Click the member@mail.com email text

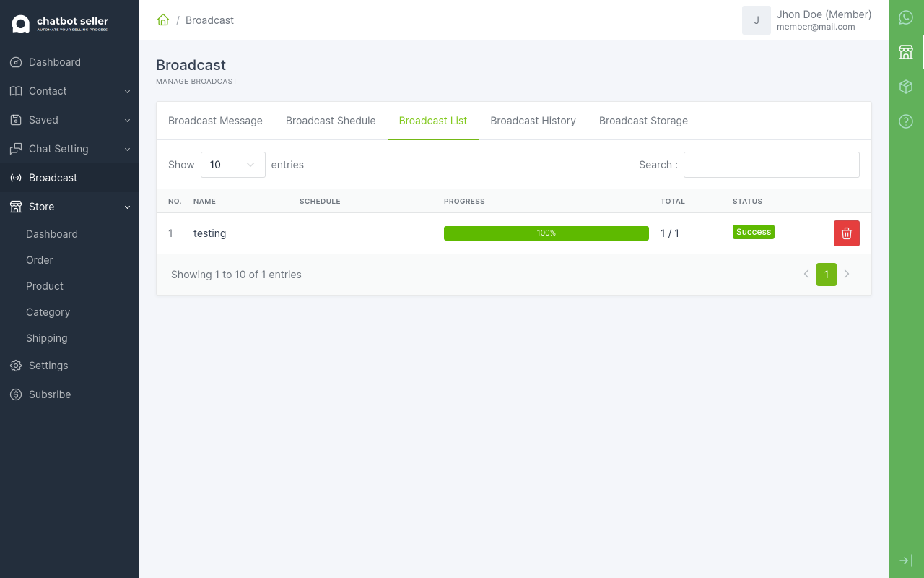coord(816,27)
